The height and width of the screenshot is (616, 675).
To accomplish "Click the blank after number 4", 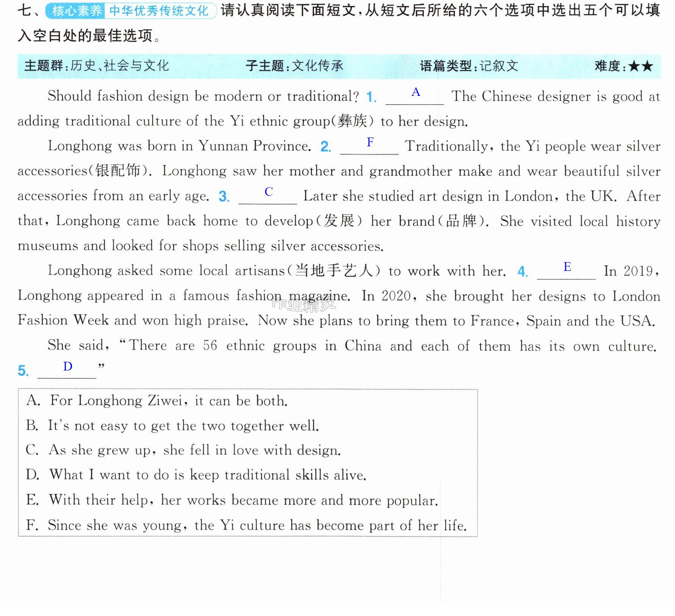I will (x=566, y=272).
